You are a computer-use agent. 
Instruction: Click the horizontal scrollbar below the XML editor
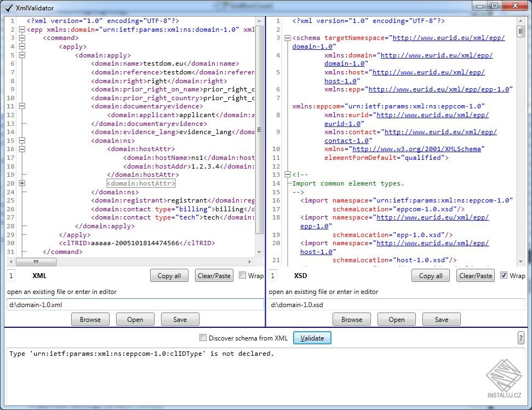click(36, 262)
